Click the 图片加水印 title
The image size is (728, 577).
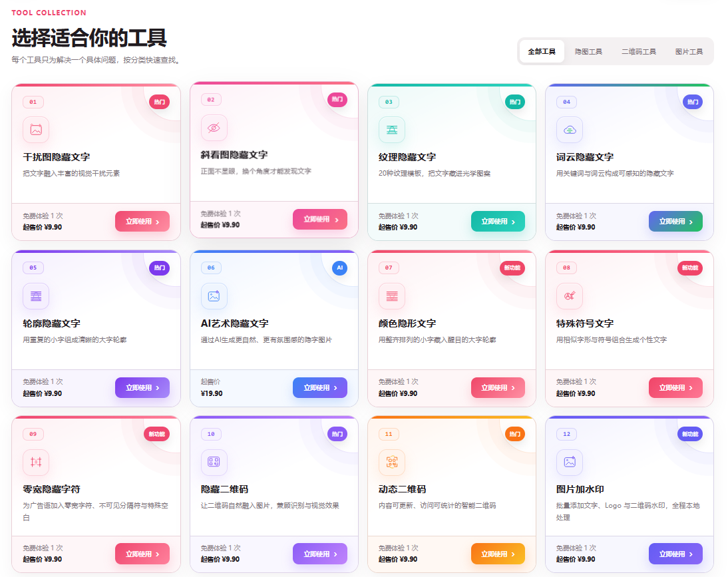tap(580, 488)
